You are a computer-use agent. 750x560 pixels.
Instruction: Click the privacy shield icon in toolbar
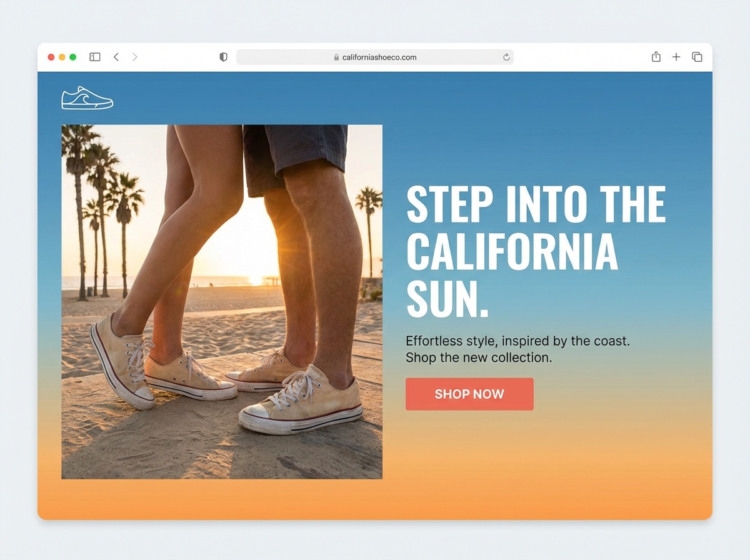pyautogui.click(x=222, y=57)
